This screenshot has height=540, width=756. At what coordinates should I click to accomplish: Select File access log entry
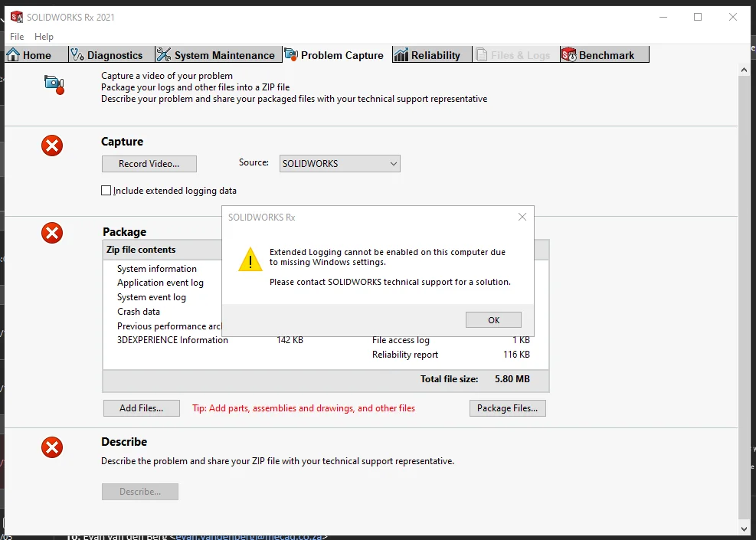(401, 340)
